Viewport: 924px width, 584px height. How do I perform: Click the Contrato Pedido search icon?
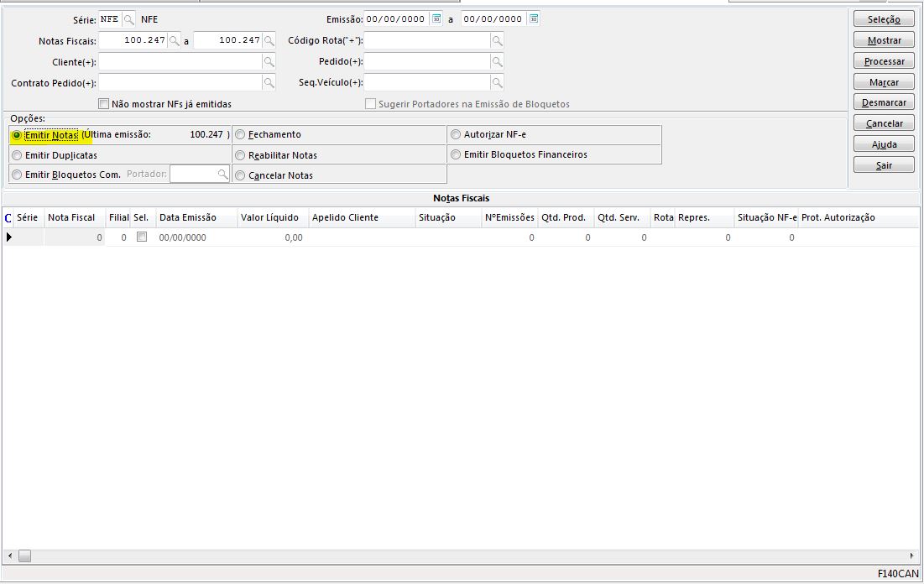pyautogui.click(x=269, y=82)
